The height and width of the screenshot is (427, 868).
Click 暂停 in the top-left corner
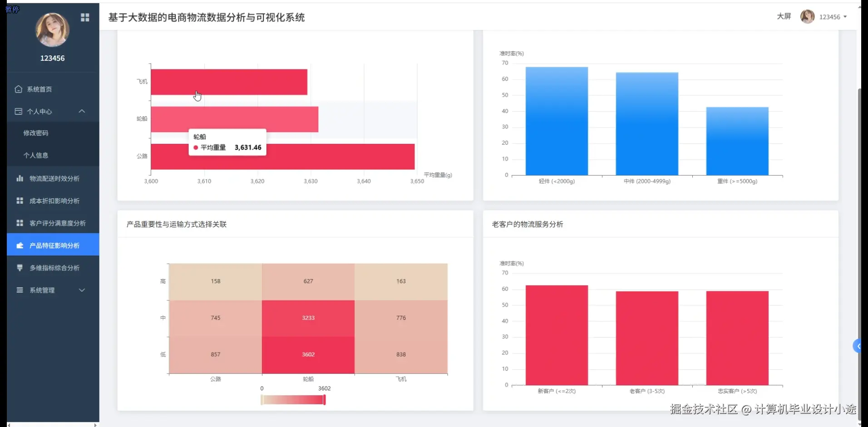pos(13,9)
